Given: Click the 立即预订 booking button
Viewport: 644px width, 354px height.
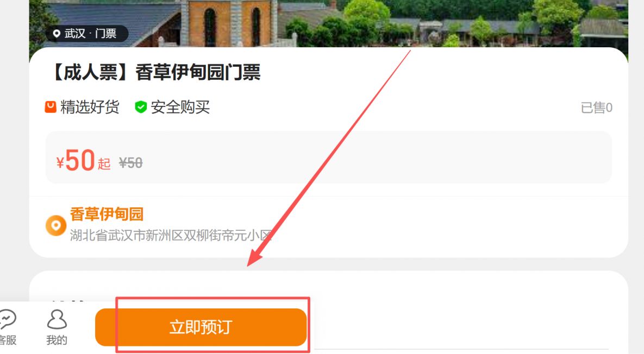Looking at the screenshot, I should (x=201, y=327).
